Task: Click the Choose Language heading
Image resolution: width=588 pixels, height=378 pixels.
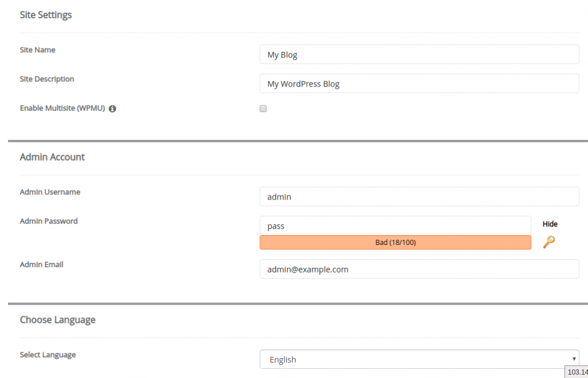Action: pyautogui.click(x=57, y=320)
